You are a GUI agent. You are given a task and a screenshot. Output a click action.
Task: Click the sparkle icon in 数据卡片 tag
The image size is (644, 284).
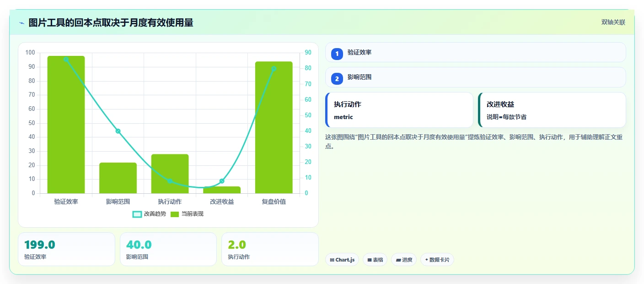(x=427, y=260)
